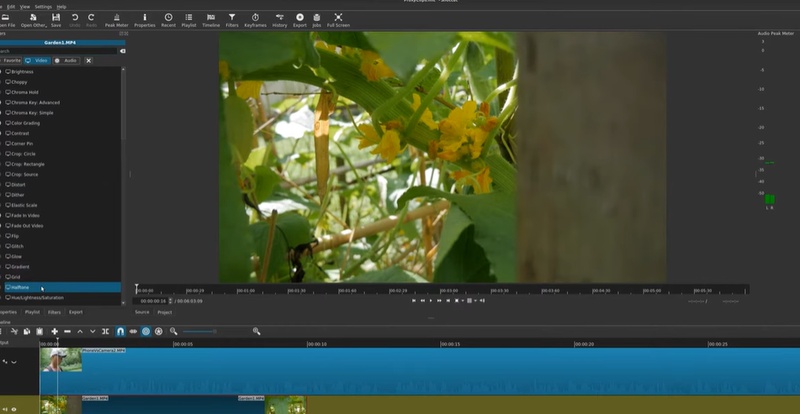This screenshot has height=414, width=800.
Task: Click the Redo toolbar icon
Action: click(x=91, y=20)
